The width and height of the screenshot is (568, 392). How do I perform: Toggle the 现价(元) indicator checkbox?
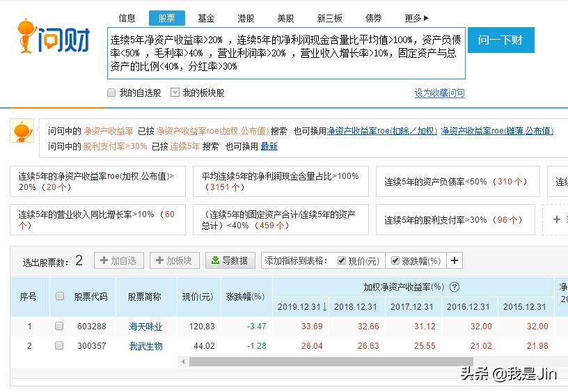(x=341, y=260)
